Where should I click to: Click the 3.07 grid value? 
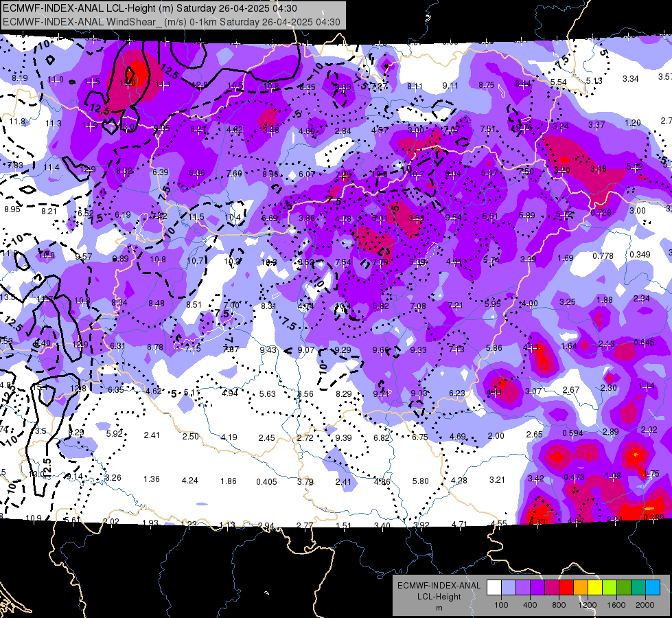[x=533, y=391]
